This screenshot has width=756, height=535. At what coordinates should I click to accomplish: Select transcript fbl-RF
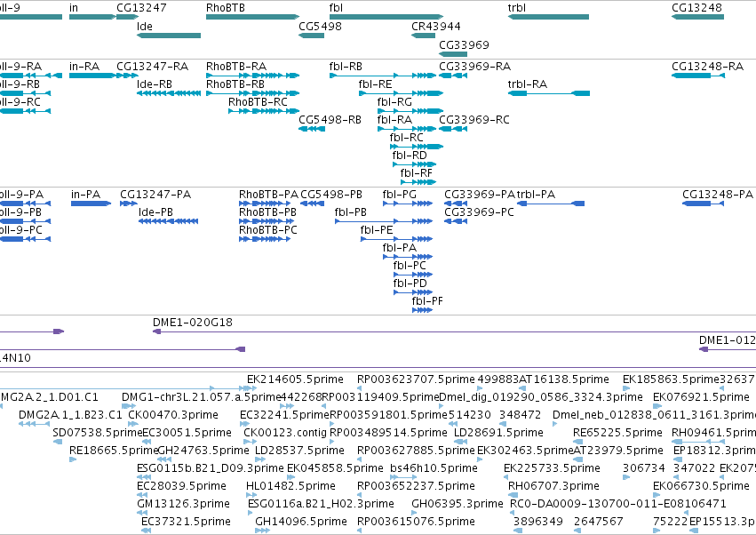click(418, 182)
